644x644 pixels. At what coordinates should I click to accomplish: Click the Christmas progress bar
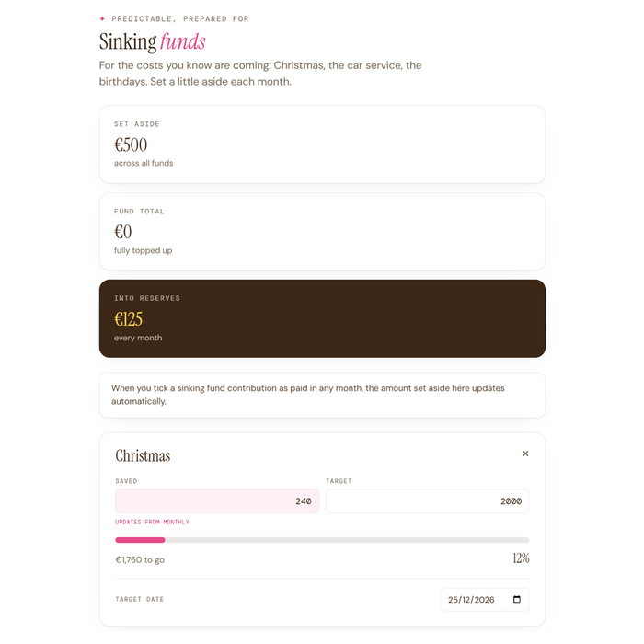click(x=322, y=540)
